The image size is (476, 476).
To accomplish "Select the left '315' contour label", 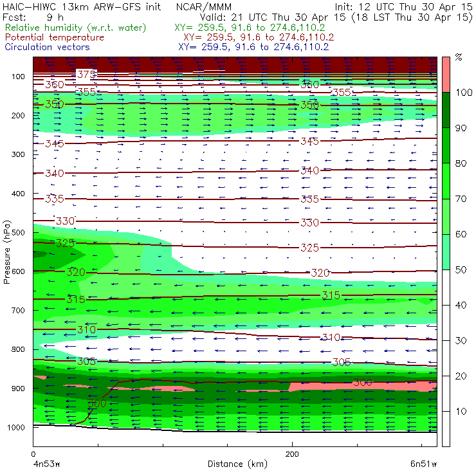I will [76, 299].
